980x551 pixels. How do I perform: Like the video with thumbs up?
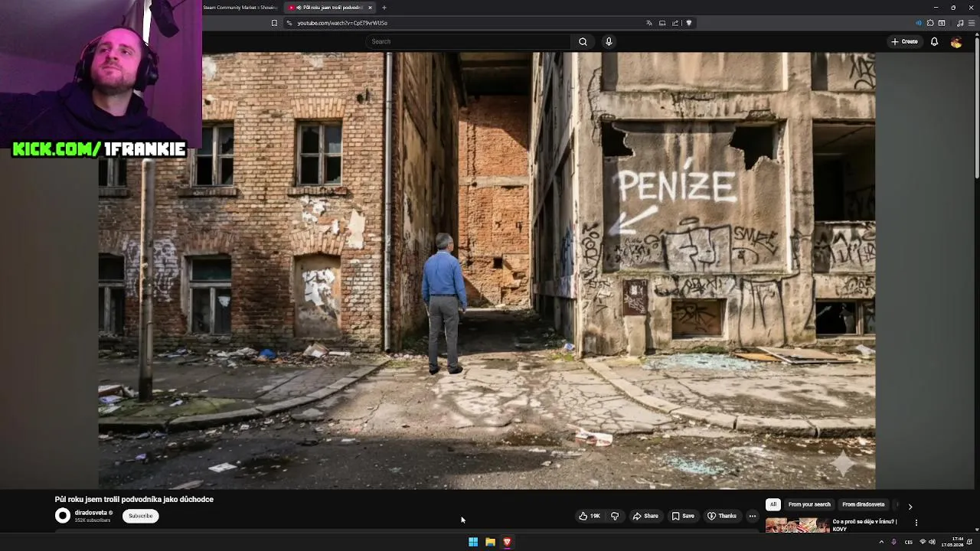590,516
